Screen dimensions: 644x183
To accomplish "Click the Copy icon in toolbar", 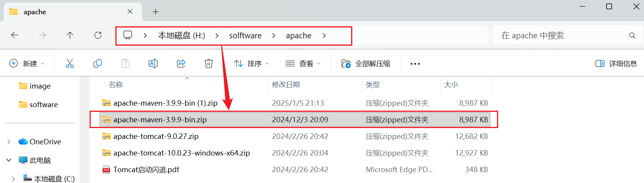I will point(98,63).
